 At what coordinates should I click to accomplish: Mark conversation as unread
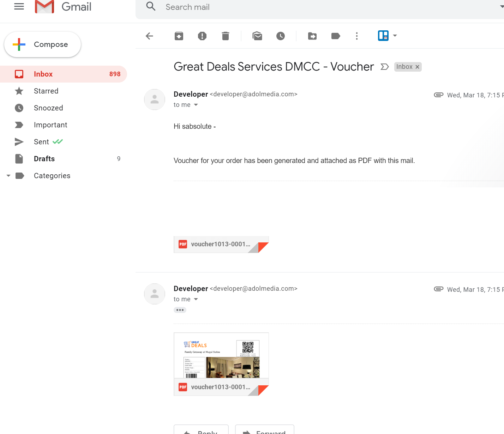[257, 36]
